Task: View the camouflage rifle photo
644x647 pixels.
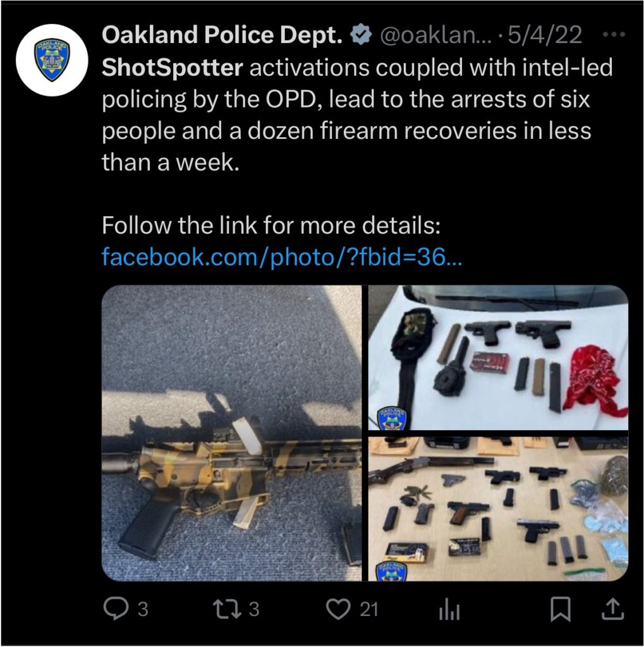Action: [x=231, y=433]
